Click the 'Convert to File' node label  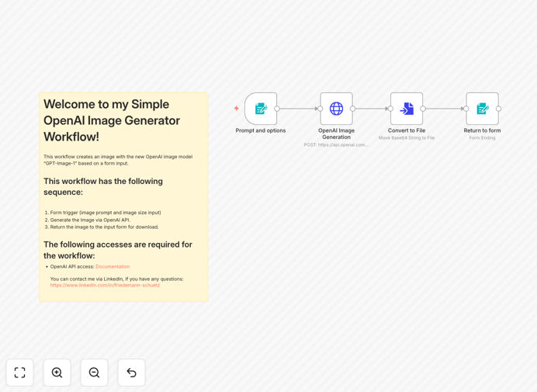[x=407, y=130]
